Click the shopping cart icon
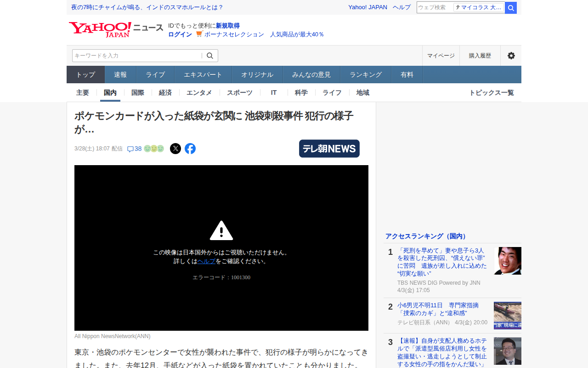Screen dimensions: 588x368 point(199,34)
